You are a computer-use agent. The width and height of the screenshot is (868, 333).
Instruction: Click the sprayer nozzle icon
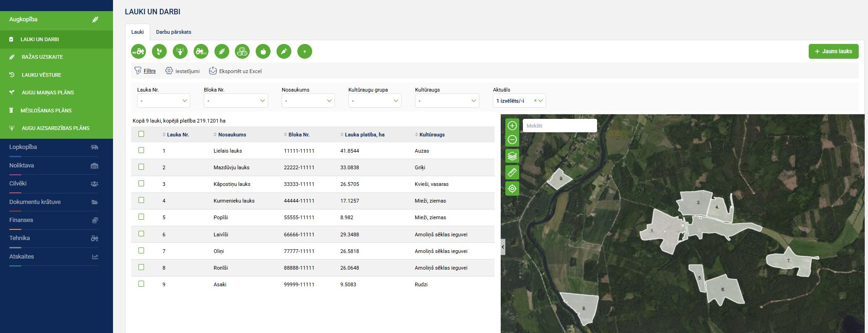point(180,51)
